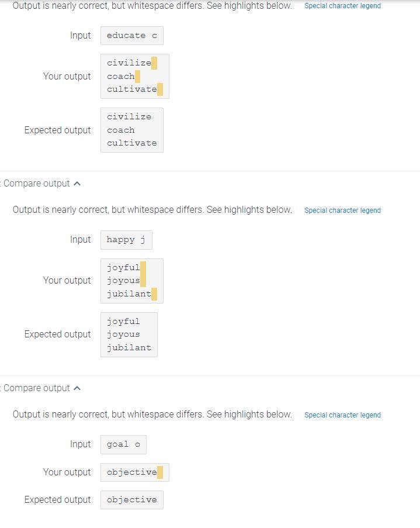Click highlighted whitespace after 'joyful' in Your output
The width and height of the screenshot is (420, 528).
pyautogui.click(x=143, y=267)
